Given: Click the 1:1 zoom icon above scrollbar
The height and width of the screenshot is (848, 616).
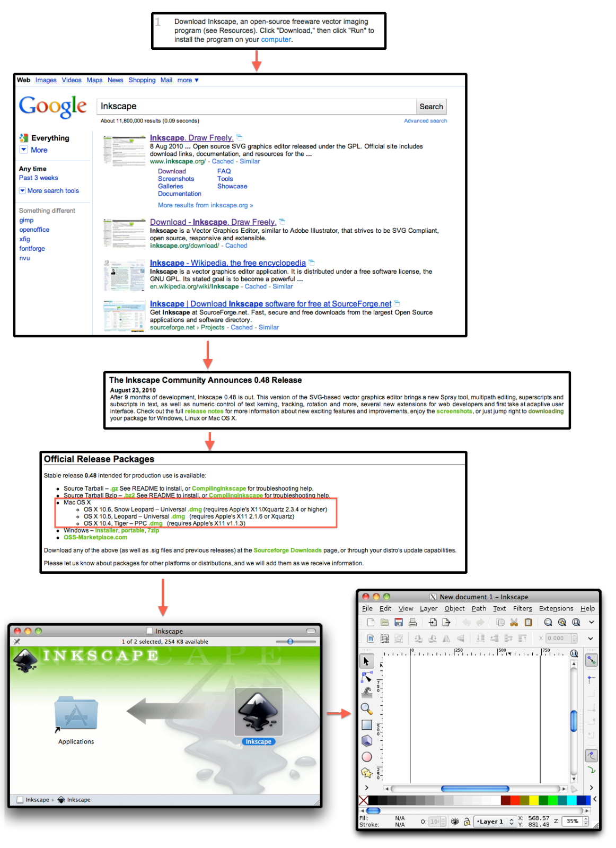Looking at the screenshot, I should click(x=574, y=653).
